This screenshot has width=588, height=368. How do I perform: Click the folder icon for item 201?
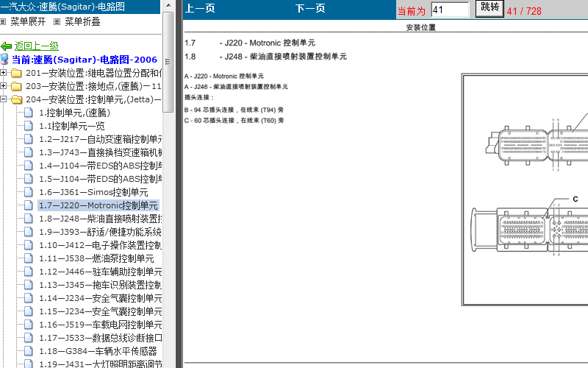pyautogui.click(x=16, y=73)
